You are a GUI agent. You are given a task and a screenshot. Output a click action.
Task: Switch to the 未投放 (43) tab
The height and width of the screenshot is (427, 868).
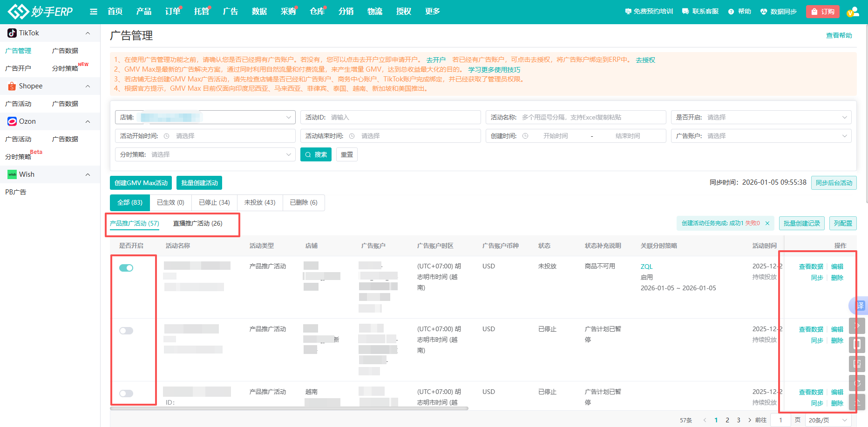coord(260,202)
